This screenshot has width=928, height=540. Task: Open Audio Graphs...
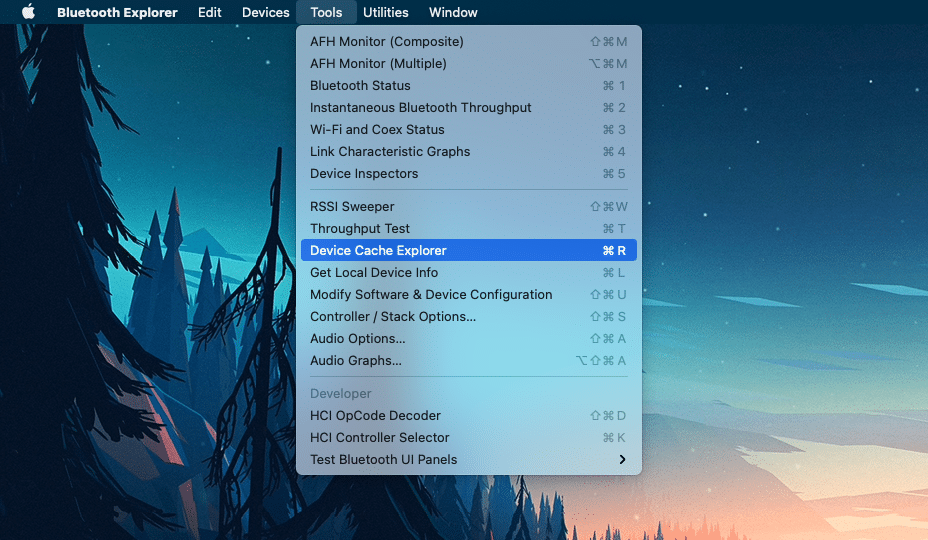coord(469,359)
